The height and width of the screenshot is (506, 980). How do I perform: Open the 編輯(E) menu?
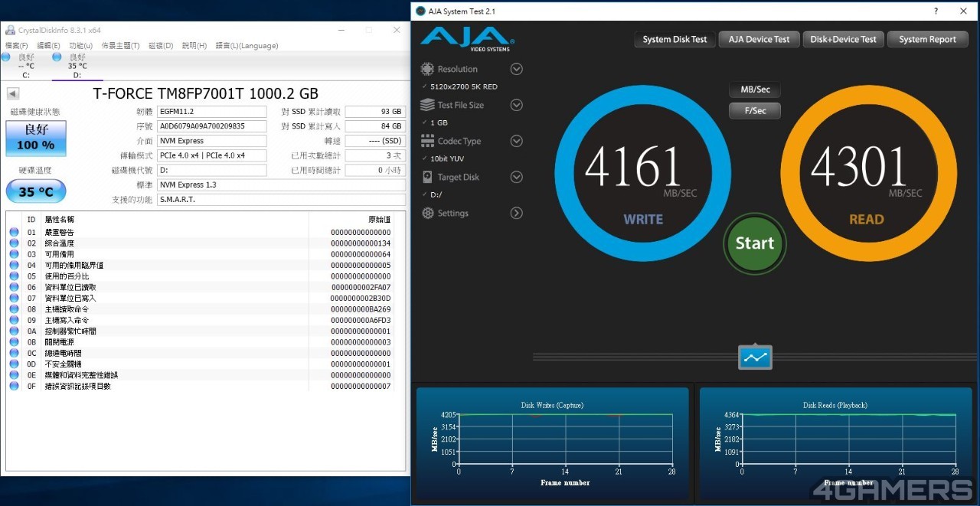49,46
